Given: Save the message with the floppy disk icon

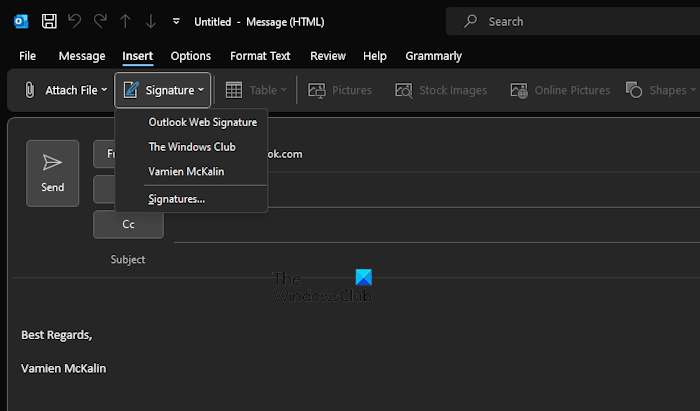Looking at the screenshot, I should (49, 21).
